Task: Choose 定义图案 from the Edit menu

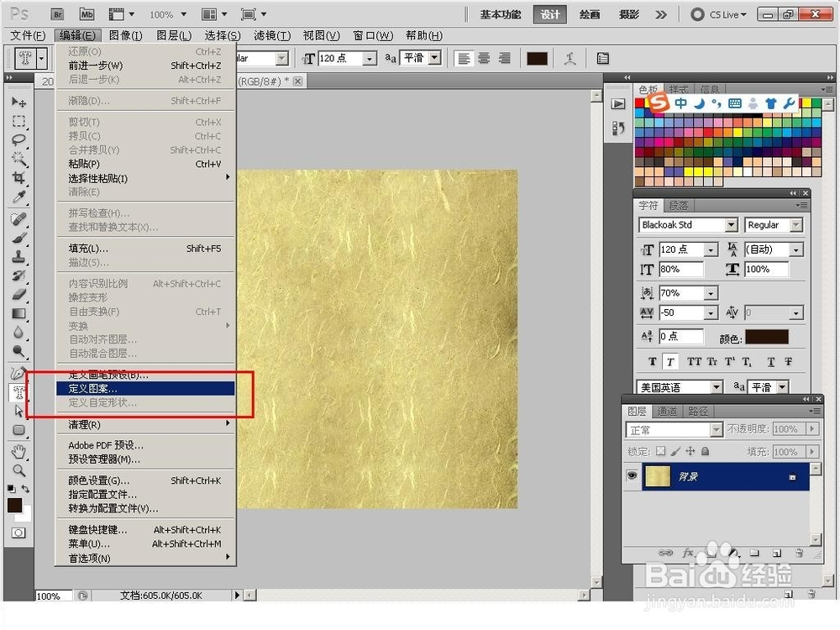Action: click(x=92, y=388)
